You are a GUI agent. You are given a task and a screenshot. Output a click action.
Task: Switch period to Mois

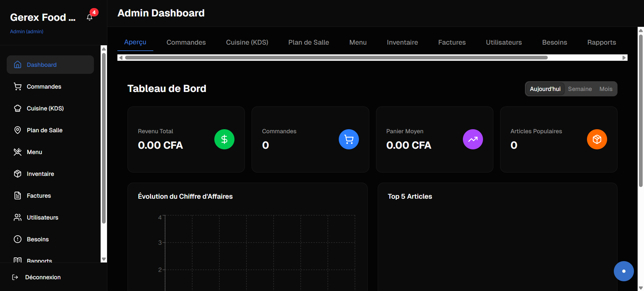606,89
